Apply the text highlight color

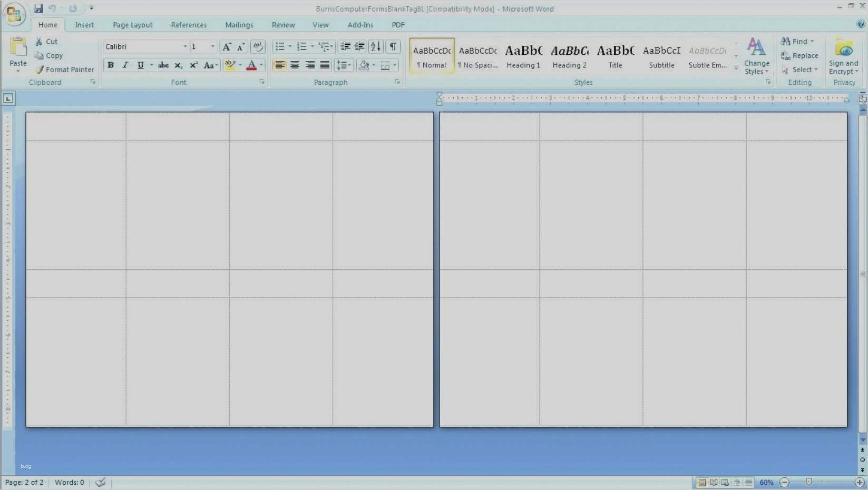(230, 65)
